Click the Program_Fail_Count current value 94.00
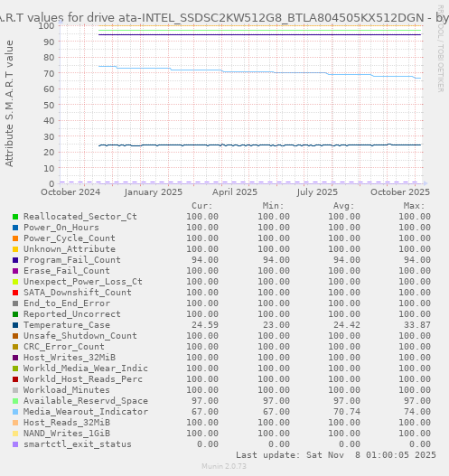 click(x=205, y=260)
